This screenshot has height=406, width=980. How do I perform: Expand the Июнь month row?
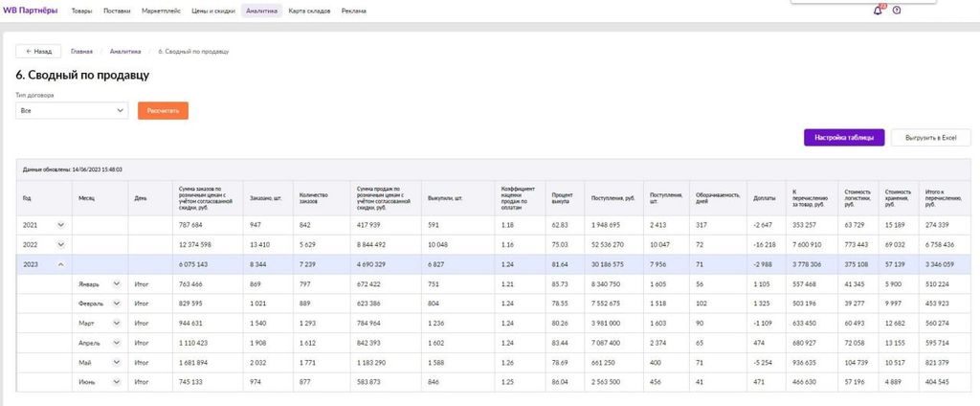[x=116, y=382]
